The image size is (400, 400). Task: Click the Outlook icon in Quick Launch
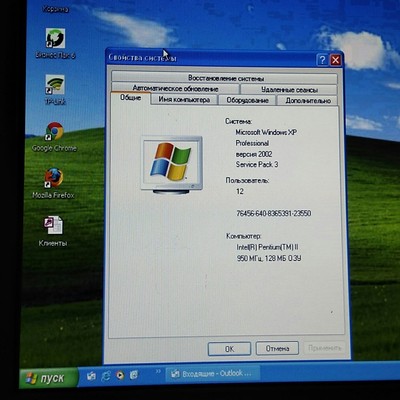pyautogui.click(x=91, y=376)
